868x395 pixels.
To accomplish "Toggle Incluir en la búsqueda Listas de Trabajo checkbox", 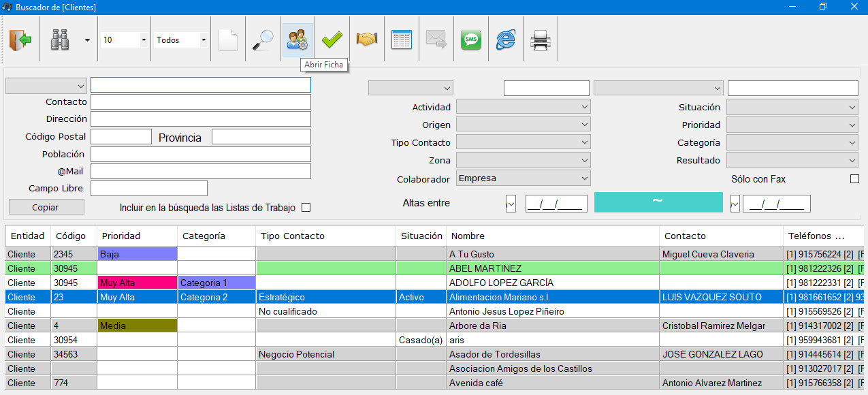I will pos(306,208).
